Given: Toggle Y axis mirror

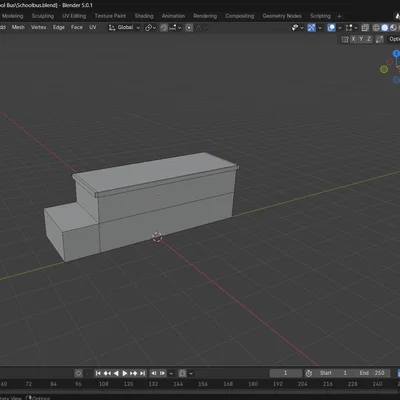Looking at the screenshot, I should point(361,39).
